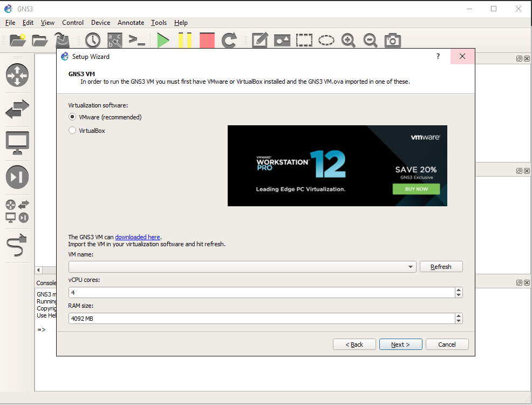Increase RAM size with up arrow
Screen dimensions: 532x405
[459, 316]
